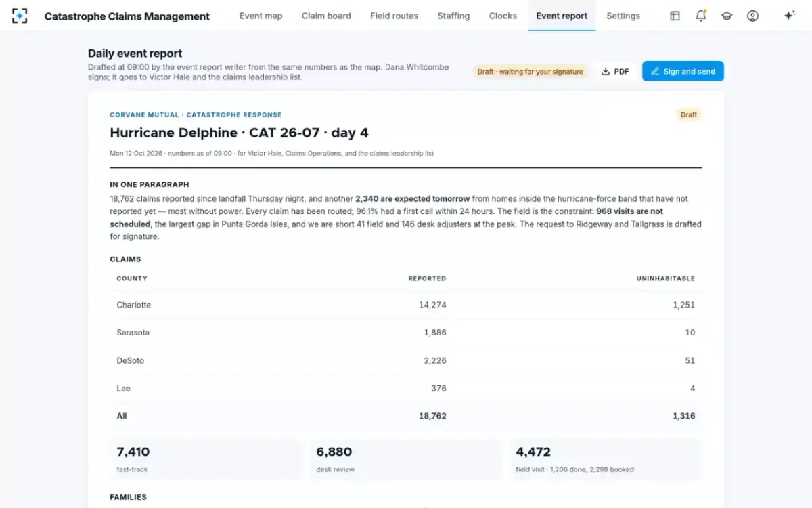Click DeSoto uninhabitable value 51

point(690,360)
